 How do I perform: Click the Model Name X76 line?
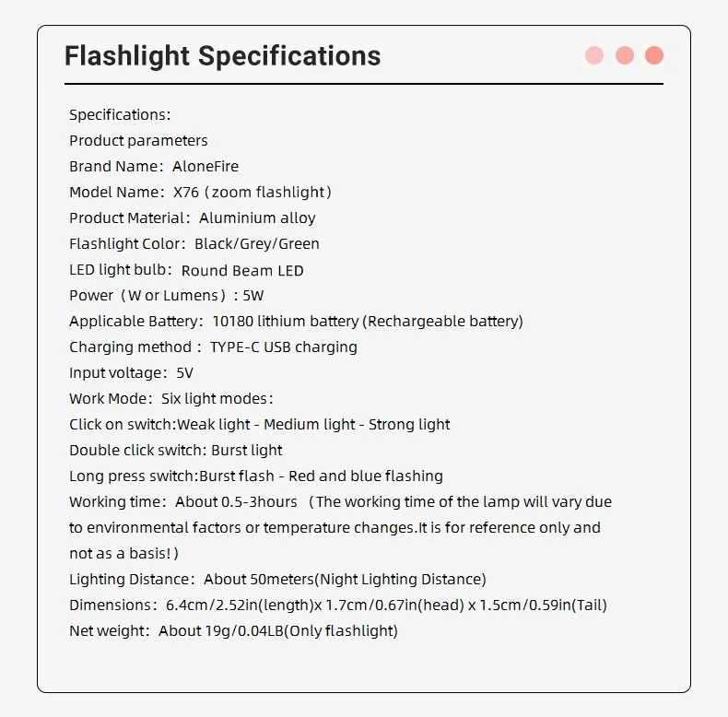(200, 193)
